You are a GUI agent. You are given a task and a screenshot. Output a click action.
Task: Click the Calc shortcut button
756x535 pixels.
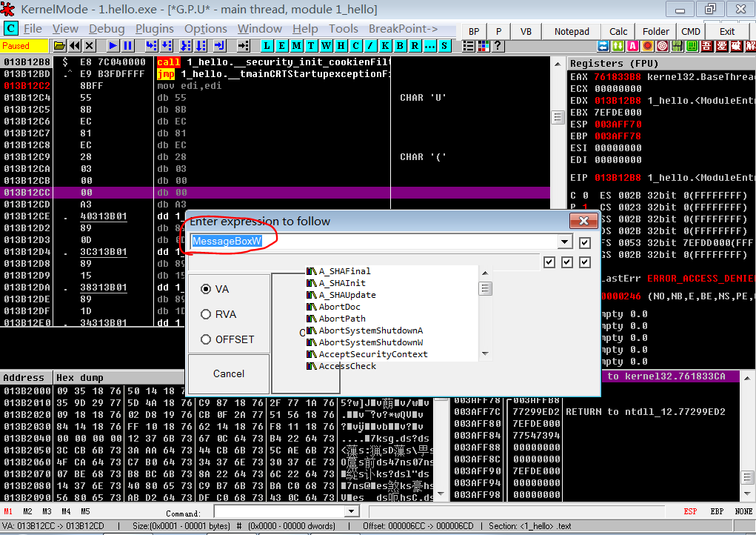618,31
